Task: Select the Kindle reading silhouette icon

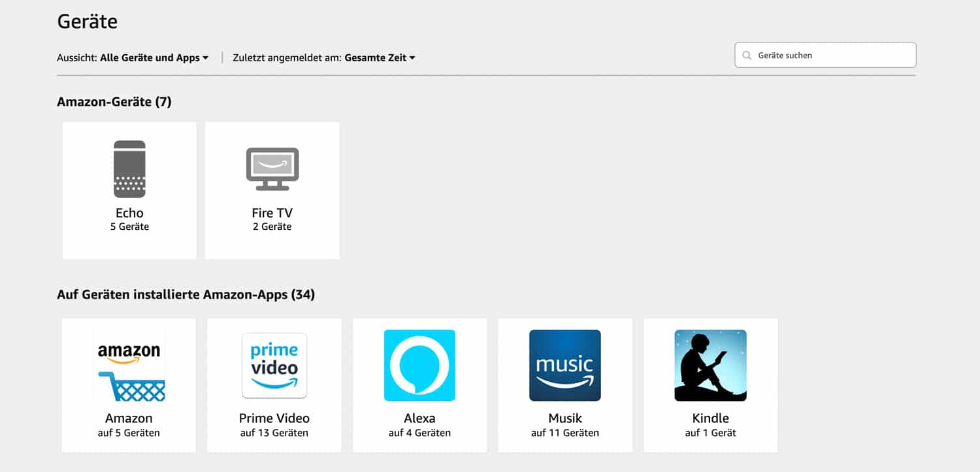Action: pos(711,366)
